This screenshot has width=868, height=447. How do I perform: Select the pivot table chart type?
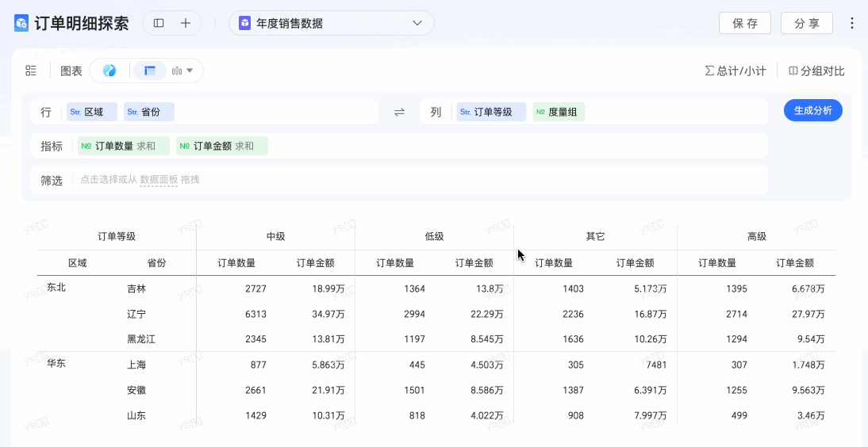[x=150, y=71]
